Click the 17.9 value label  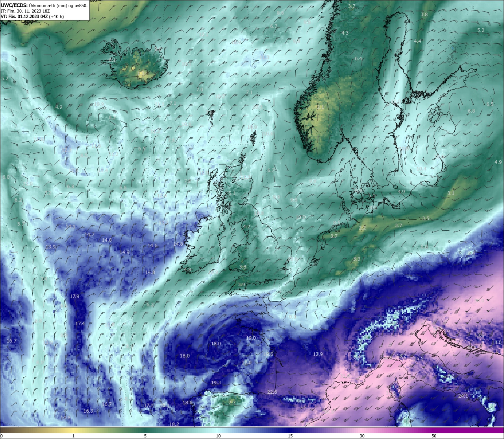[74, 296]
